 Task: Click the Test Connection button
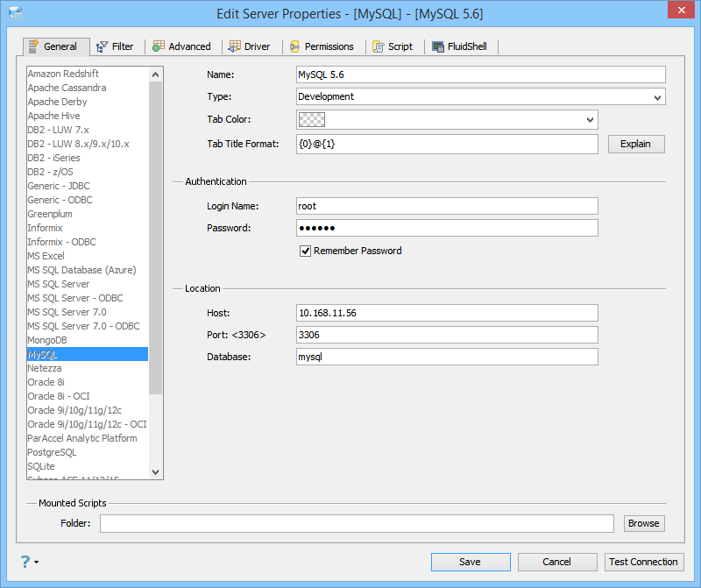643,562
